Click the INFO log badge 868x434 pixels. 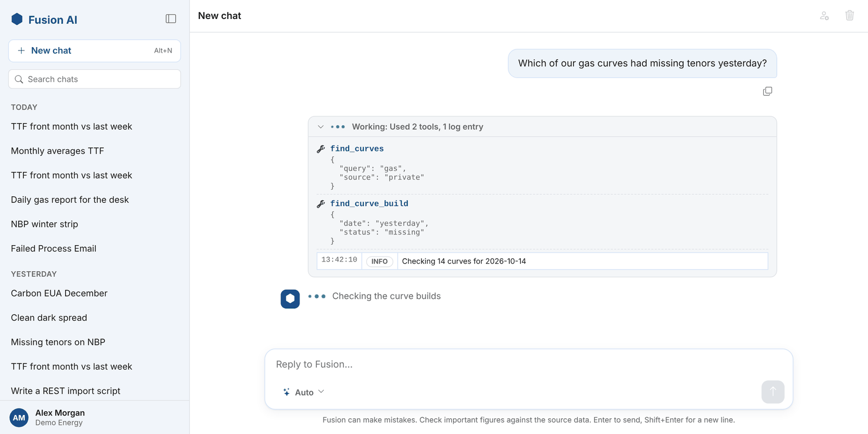[379, 261]
